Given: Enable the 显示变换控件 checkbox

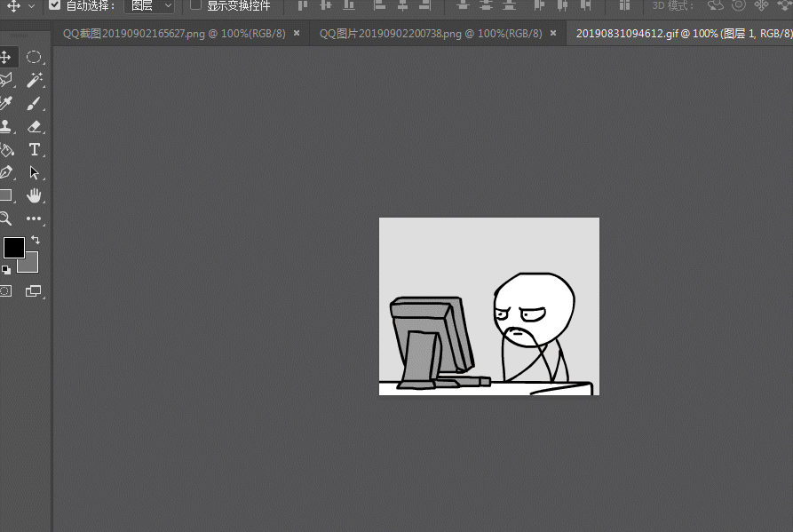Looking at the screenshot, I should click(x=195, y=5).
